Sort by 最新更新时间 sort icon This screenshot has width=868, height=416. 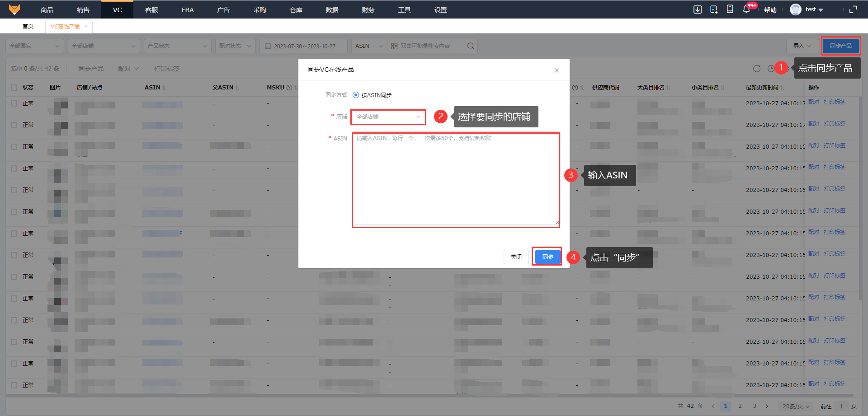pos(782,88)
